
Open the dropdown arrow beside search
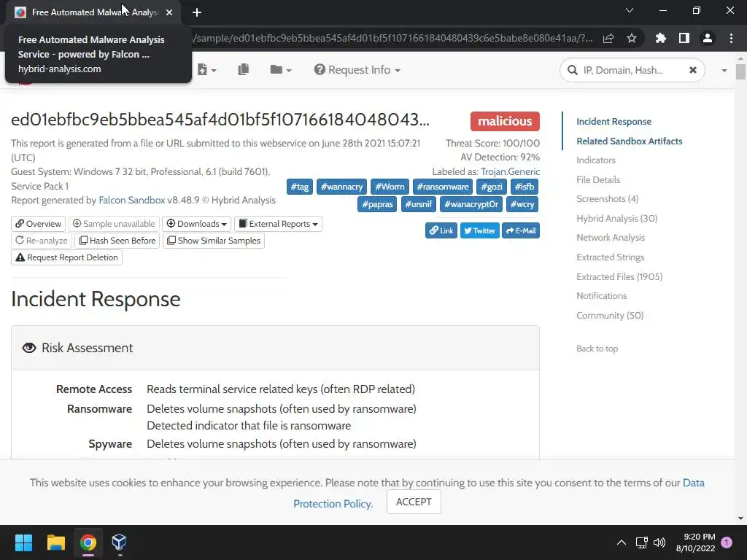pyautogui.click(x=724, y=71)
